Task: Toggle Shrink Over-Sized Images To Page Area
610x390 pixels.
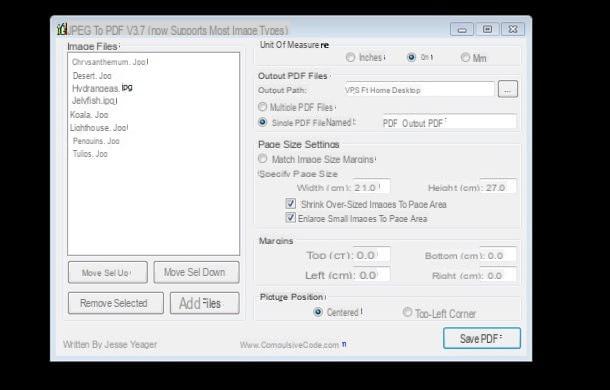Action: [290, 204]
